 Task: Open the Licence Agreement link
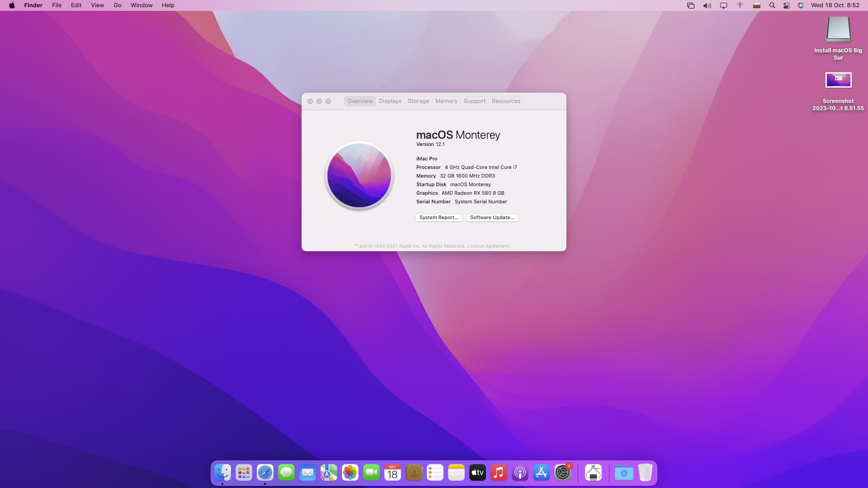488,246
